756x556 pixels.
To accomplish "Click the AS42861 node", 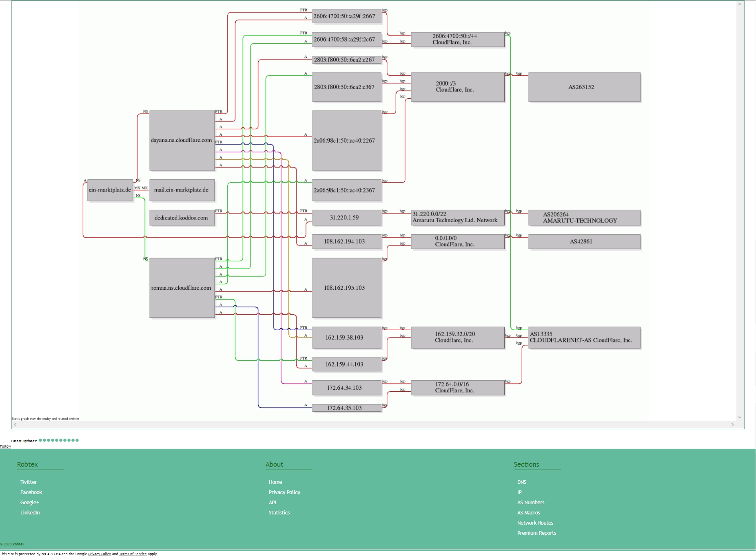I will click(x=584, y=241).
